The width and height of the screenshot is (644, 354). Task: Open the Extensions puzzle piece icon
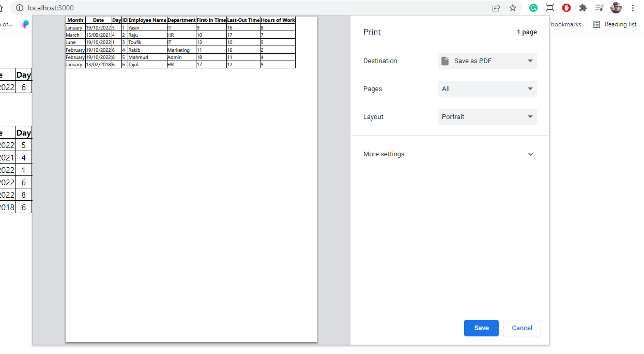(x=582, y=8)
